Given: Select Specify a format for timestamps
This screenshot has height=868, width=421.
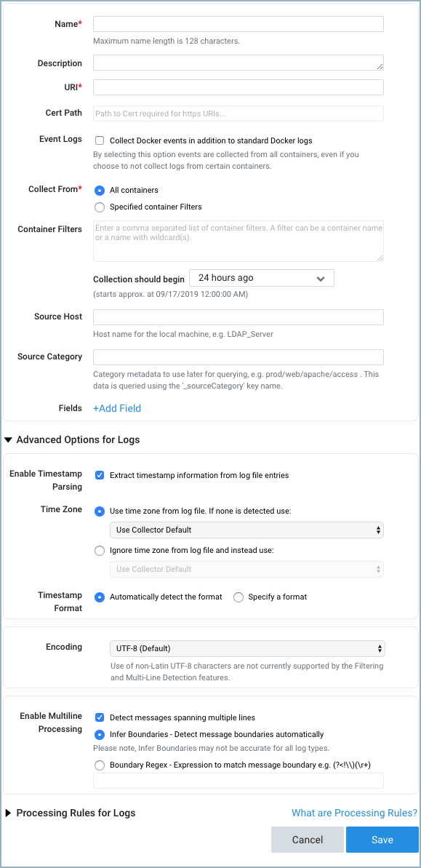Looking at the screenshot, I should (238, 597).
